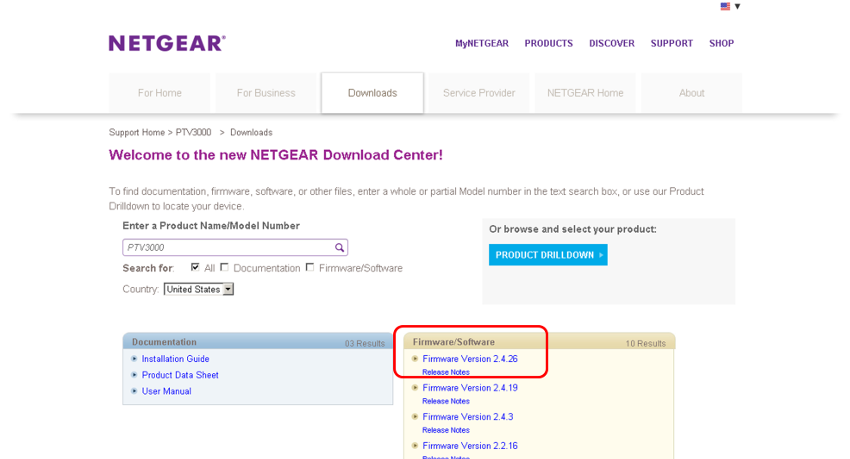Click the bullet icon next to Installation Guide
Image resolution: width=850 pixels, height=459 pixels.
click(x=134, y=358)
